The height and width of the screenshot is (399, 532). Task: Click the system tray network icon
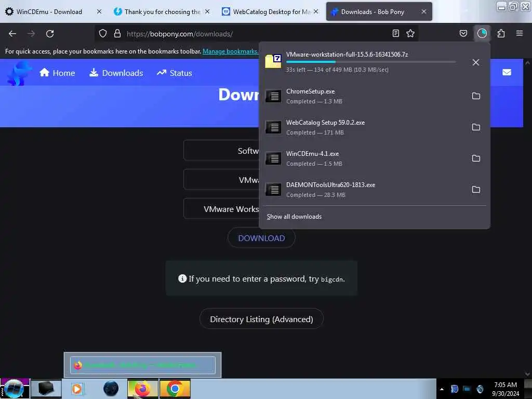[467, 389]
